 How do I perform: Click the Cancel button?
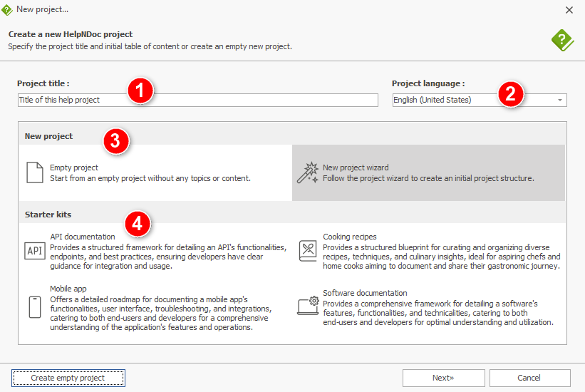[x=530, y=378]
